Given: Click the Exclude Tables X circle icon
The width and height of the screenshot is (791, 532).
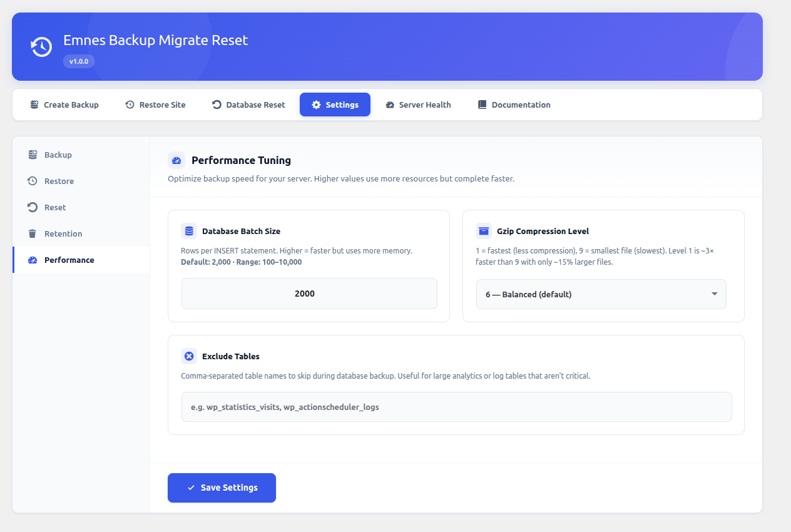Looking at the screenshot, I should 189,356.
